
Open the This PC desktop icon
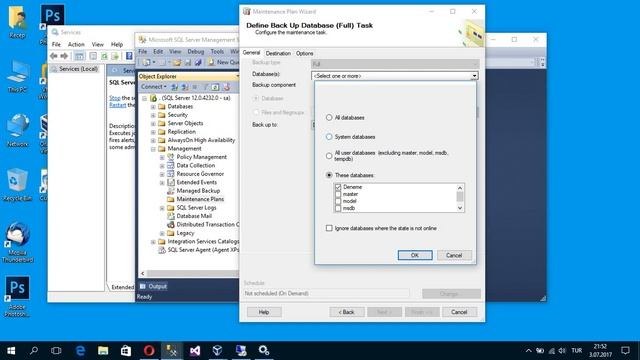18,77
